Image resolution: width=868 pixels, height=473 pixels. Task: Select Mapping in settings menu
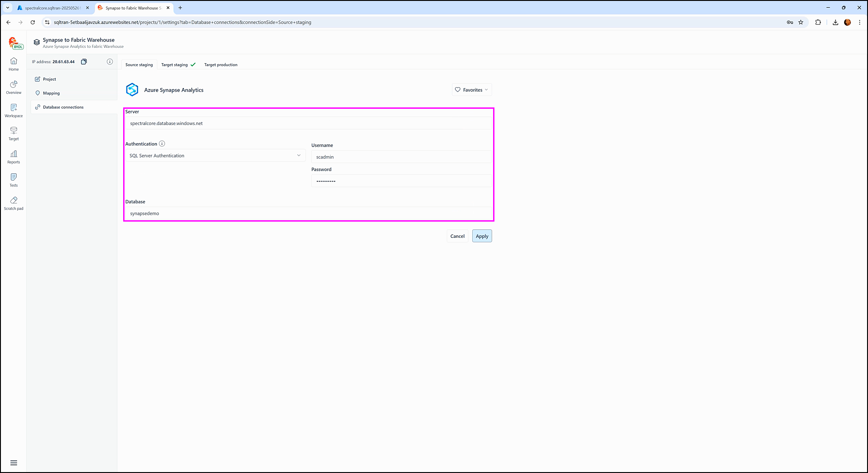pyautogui.click(x=51, y=93)
